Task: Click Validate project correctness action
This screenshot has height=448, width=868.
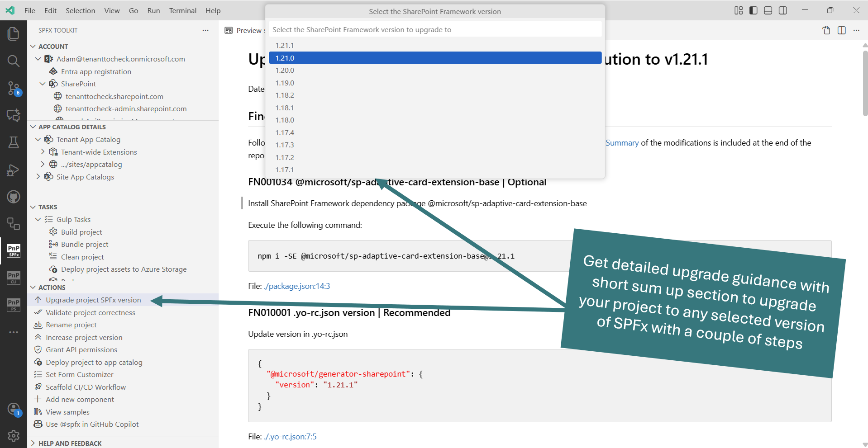Action: pos(90,312)
